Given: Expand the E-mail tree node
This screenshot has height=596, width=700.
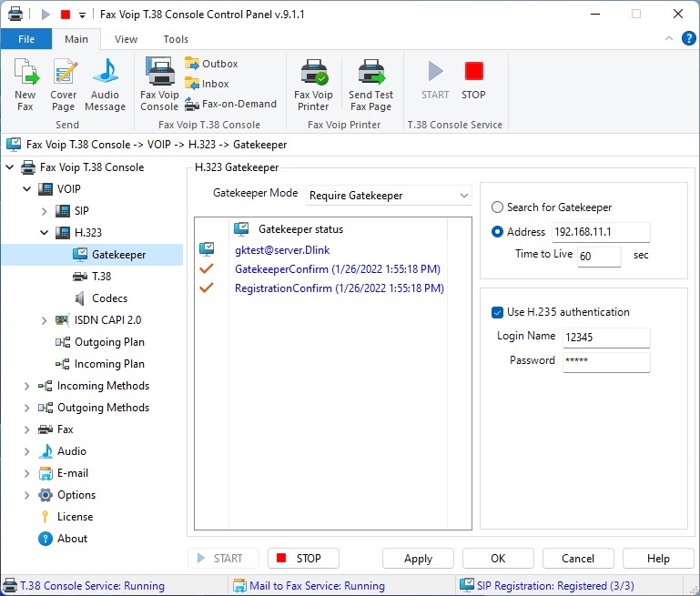Looking at the screenshot, I should click(26, 473).
